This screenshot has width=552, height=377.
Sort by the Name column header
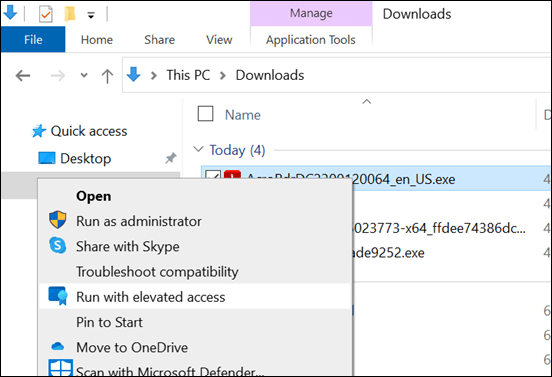click(243, 115)
